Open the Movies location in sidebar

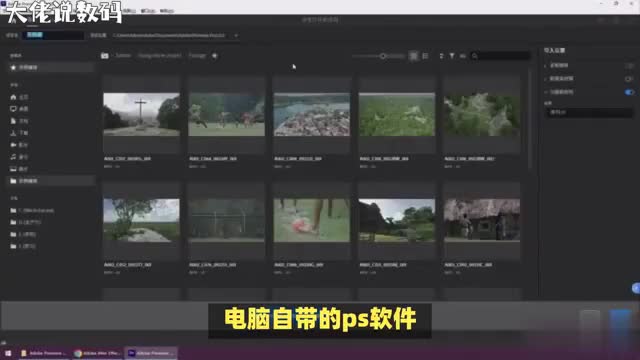click(19, 145)
